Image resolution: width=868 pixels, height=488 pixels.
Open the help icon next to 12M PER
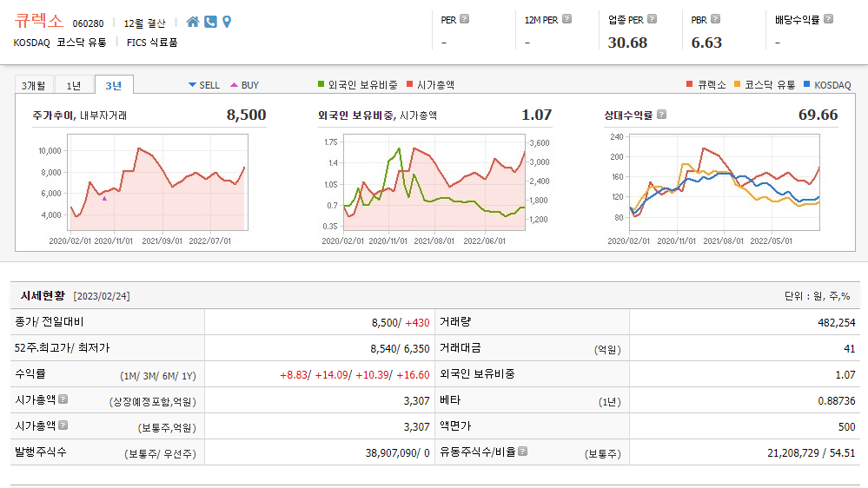click(567, 19)
